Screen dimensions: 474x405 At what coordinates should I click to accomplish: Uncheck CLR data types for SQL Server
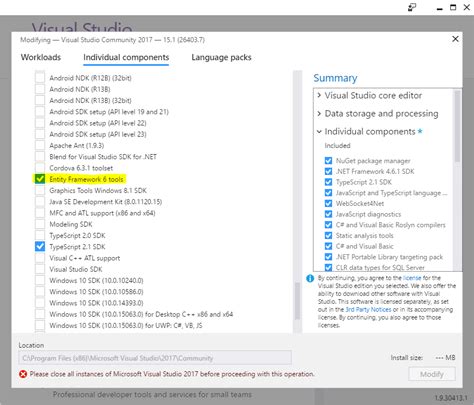328,267
